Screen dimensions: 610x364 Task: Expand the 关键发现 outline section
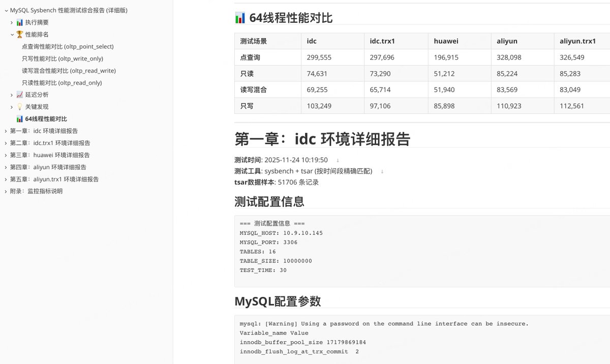(12, 107)
